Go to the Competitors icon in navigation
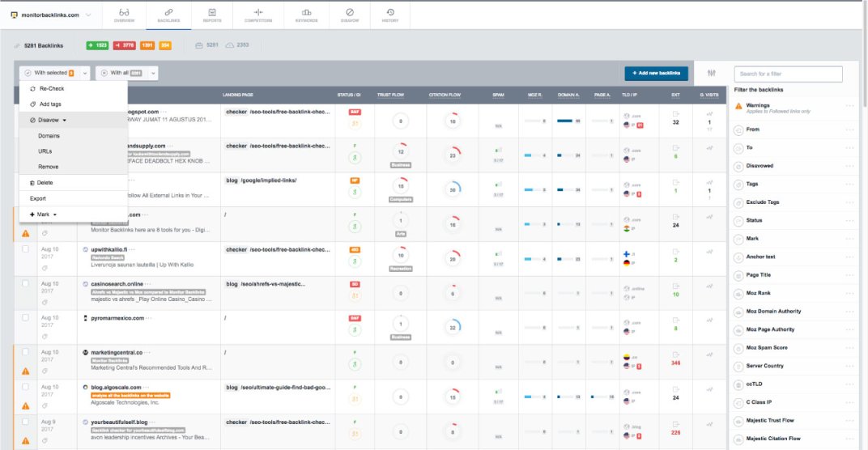The image size is (868, 450). tap(258, 14)
